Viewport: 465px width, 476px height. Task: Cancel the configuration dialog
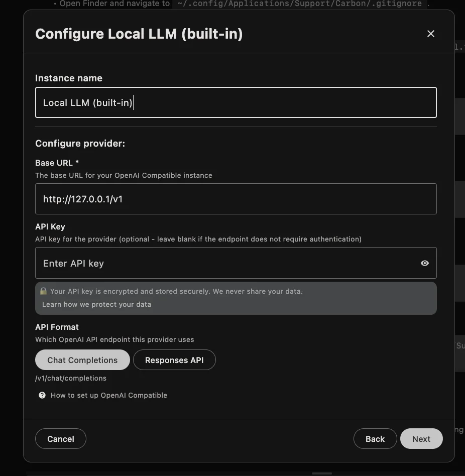61,439
